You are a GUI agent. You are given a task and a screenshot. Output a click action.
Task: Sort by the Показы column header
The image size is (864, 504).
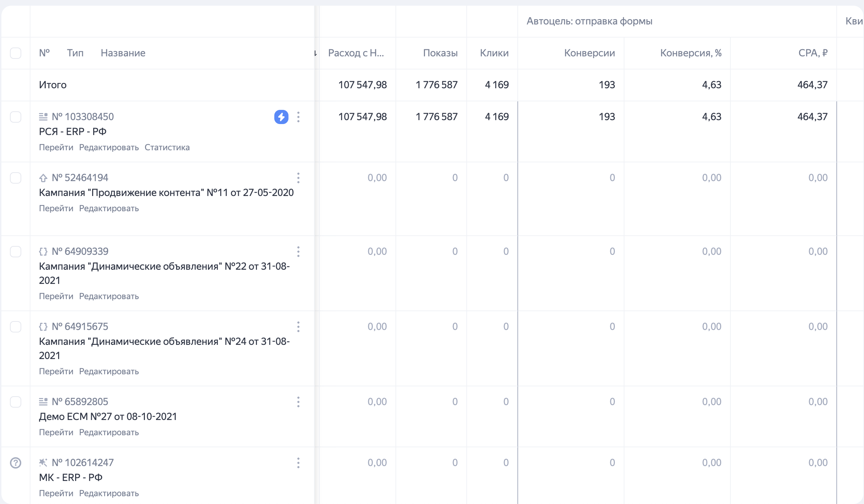[x=440, y=53]
